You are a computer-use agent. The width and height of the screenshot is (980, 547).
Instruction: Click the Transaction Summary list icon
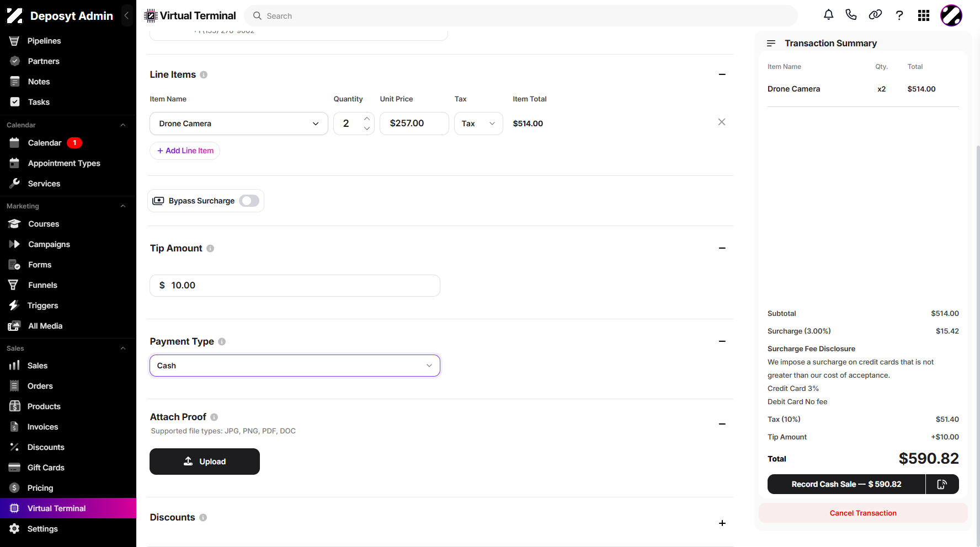click(x=771, y=43)
